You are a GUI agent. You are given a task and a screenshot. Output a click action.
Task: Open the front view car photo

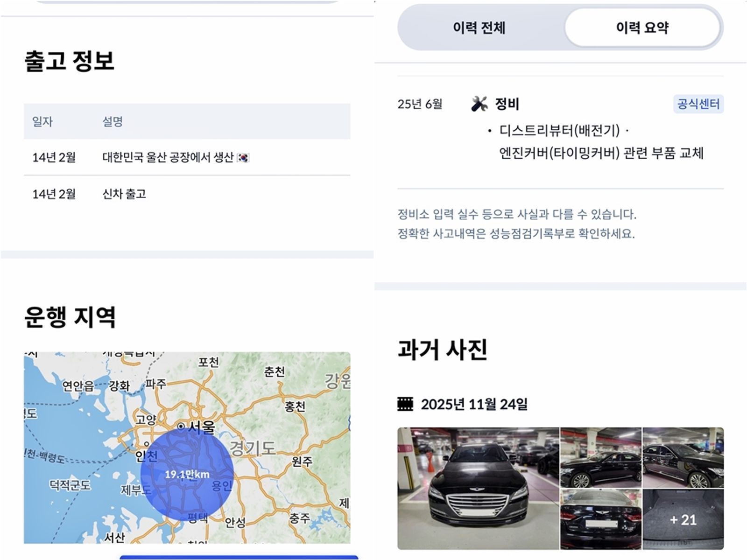point(478,488)
